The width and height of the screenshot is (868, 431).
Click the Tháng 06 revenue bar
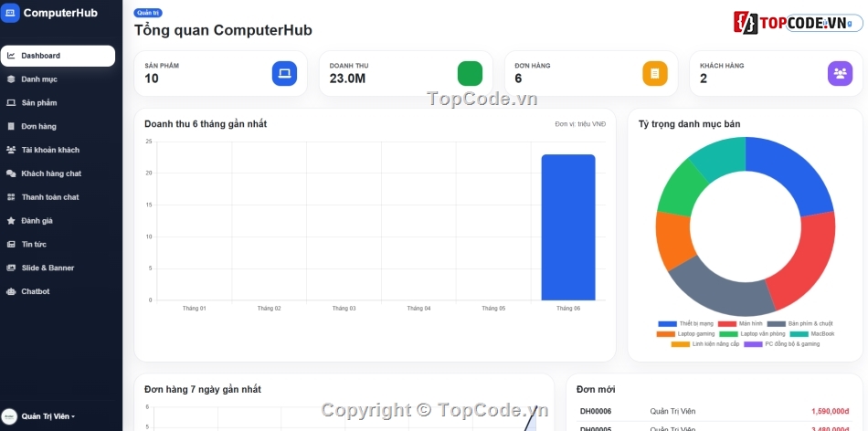tap(568, 227)
